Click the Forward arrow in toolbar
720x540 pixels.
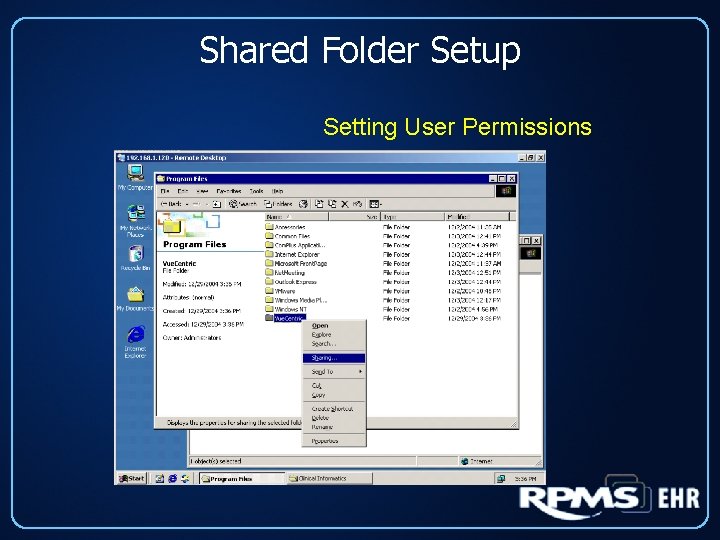coord(196,204)
